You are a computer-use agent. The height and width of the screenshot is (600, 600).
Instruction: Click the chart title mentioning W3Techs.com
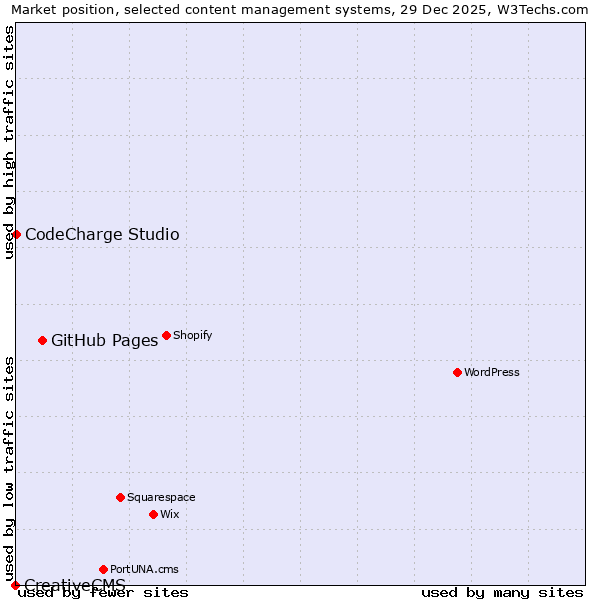[300, 10]
